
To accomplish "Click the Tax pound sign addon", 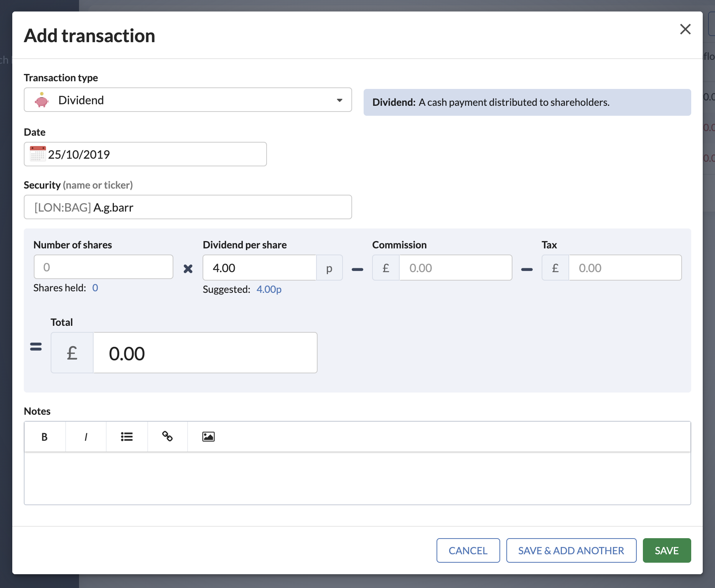I will click(x=555, y=268).
